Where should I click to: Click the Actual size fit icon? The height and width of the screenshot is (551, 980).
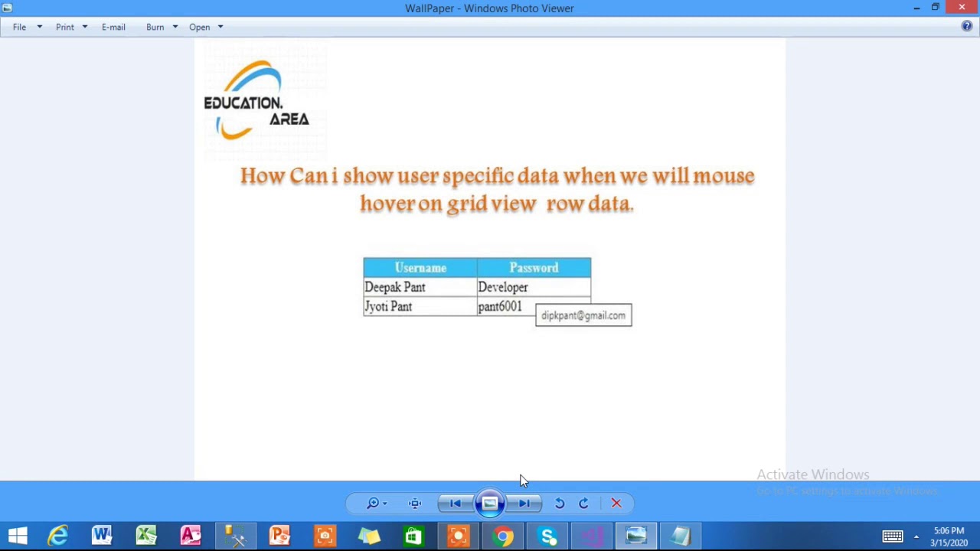(x=415, y=503)
